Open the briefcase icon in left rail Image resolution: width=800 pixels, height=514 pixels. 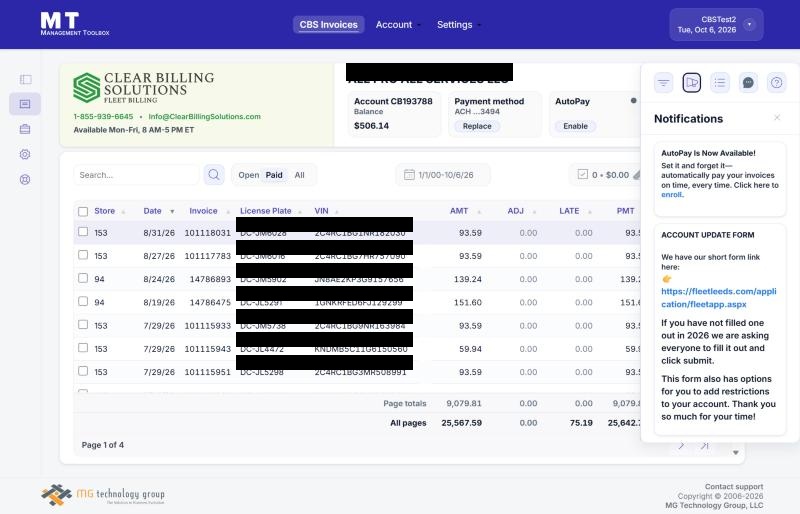pos(25,129)
